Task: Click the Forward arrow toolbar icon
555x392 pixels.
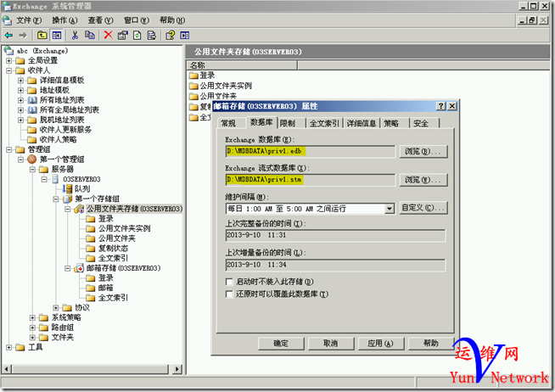Action: click(x=23, y=35)
